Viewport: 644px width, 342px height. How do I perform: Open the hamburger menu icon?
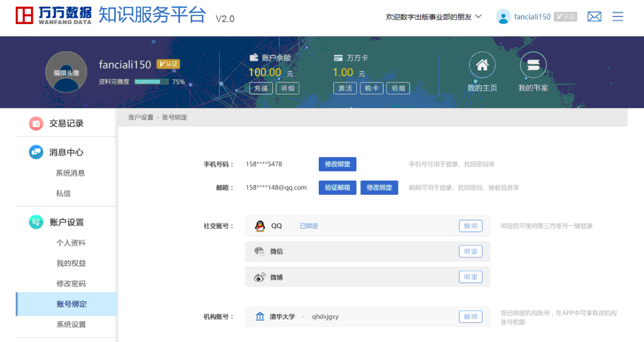pos(618,17)
